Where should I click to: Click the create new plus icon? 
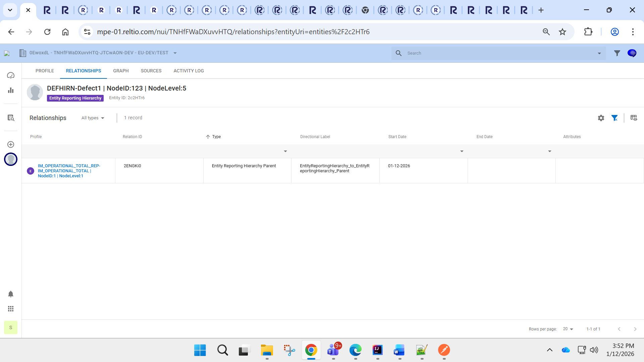pos(11,144)
